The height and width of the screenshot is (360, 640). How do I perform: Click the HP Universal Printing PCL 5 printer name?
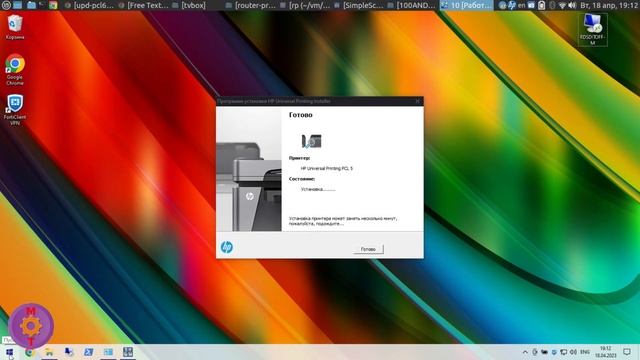pos(327,168)
